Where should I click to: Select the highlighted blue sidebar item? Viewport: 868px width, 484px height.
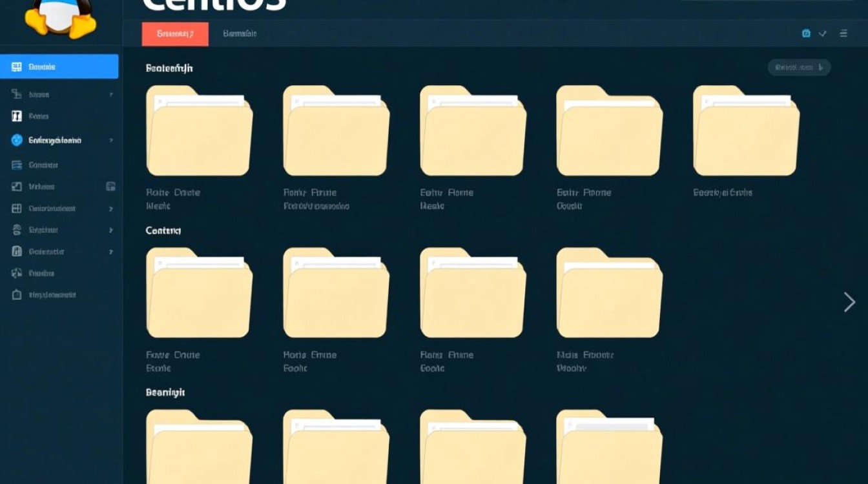pyautogui.click(x=59, y=66)
